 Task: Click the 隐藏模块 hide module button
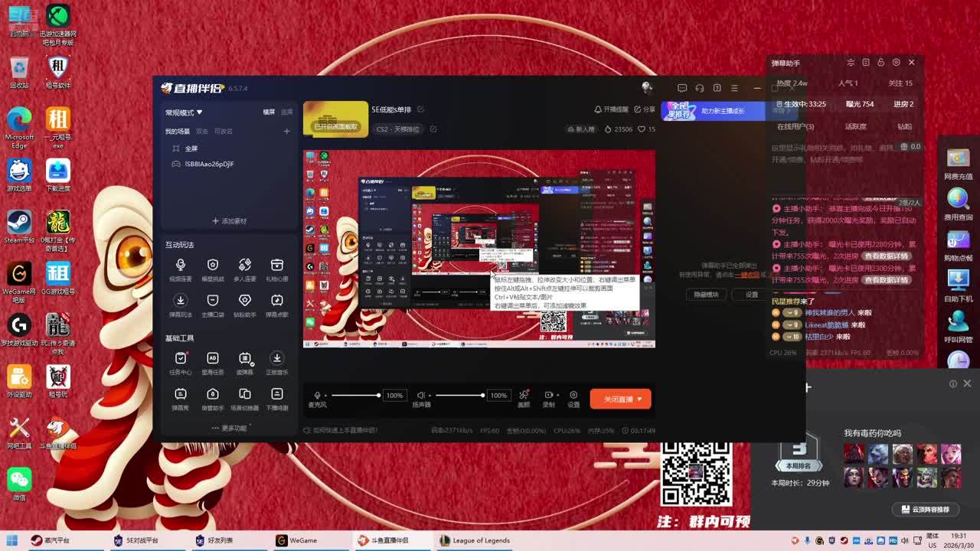pyautogui.click(x=706, y=295)
